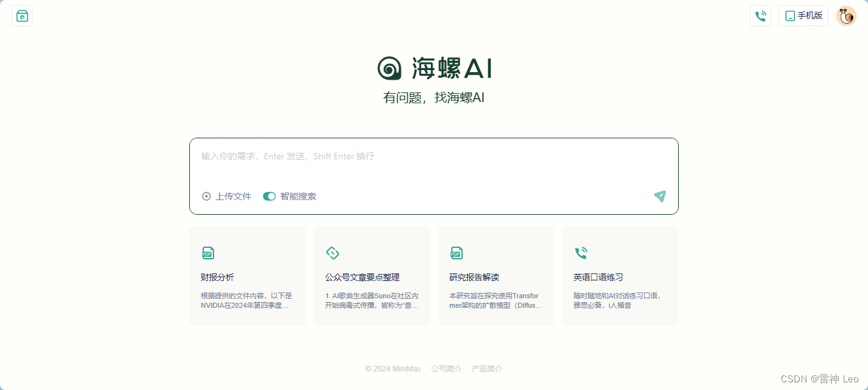Click the paper plane send icon
This screenshot has height=390, width=868.
click(x=660, y=196)
